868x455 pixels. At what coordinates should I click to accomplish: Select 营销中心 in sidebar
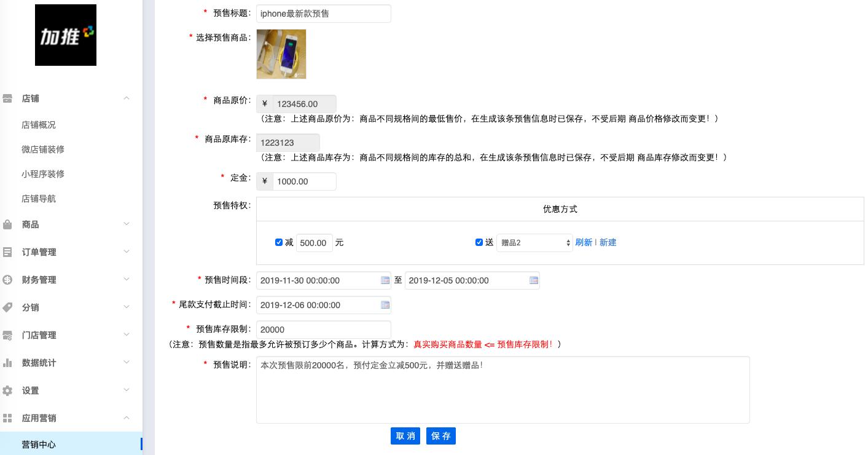click(71, 444)
